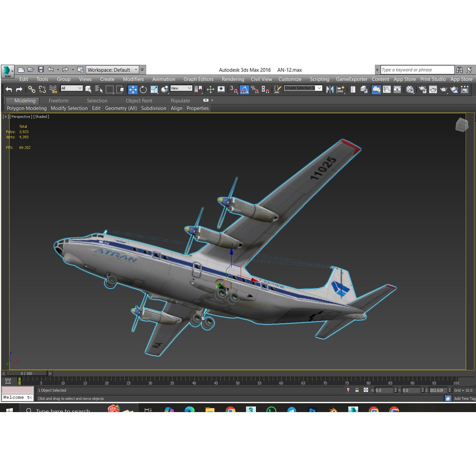Open the Modify Selection panel

69,108
